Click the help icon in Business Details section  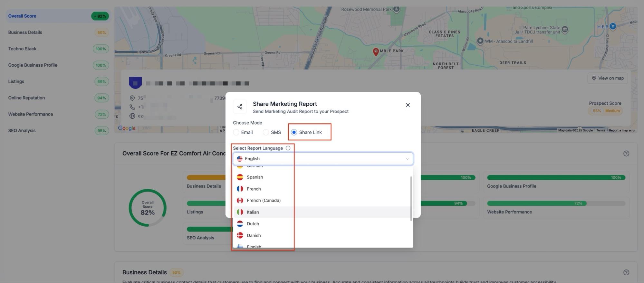point(626,272)
